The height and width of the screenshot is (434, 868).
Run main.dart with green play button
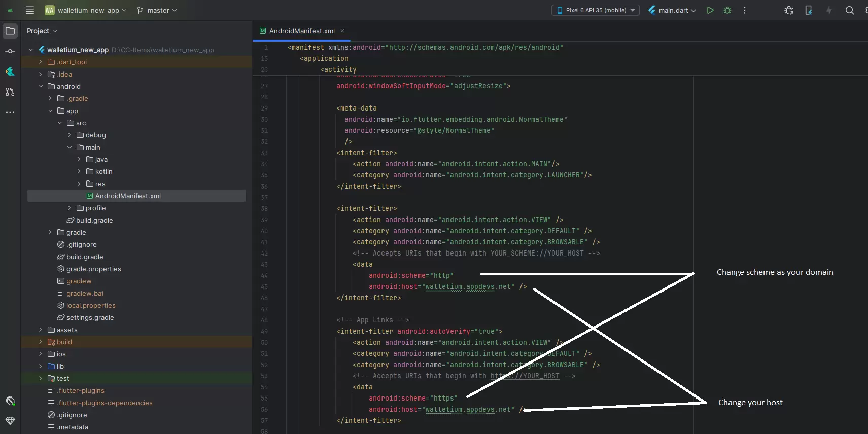pos(710,10)
